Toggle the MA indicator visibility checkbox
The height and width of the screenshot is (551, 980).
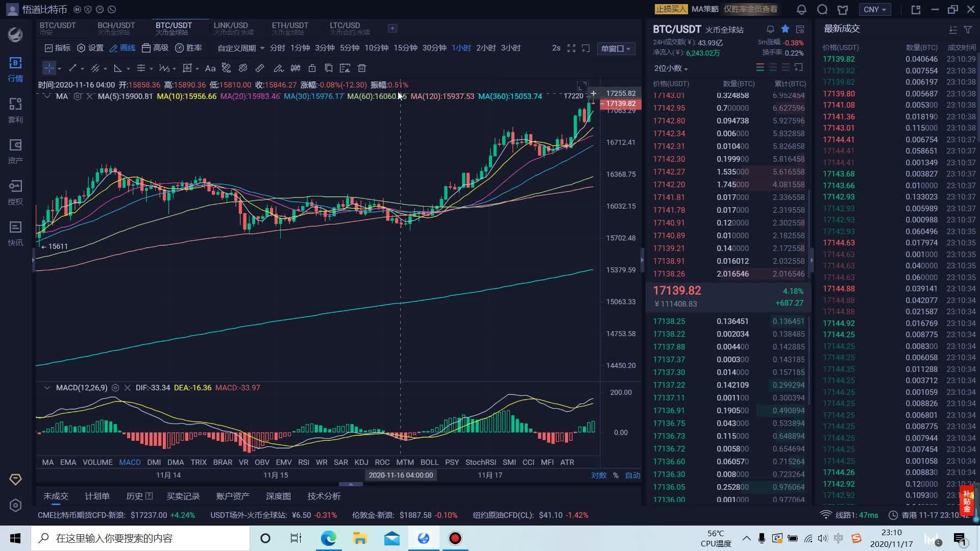tap(47, 96)
